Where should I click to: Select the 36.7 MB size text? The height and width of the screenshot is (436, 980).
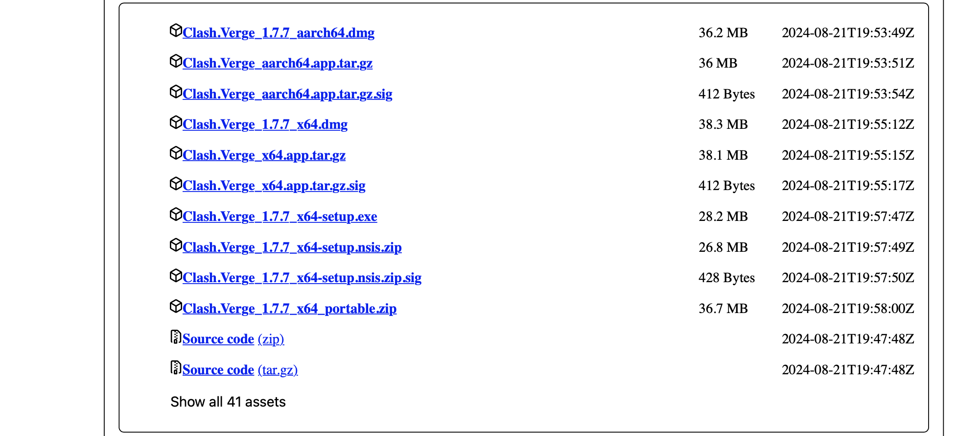tap(723, 309)
